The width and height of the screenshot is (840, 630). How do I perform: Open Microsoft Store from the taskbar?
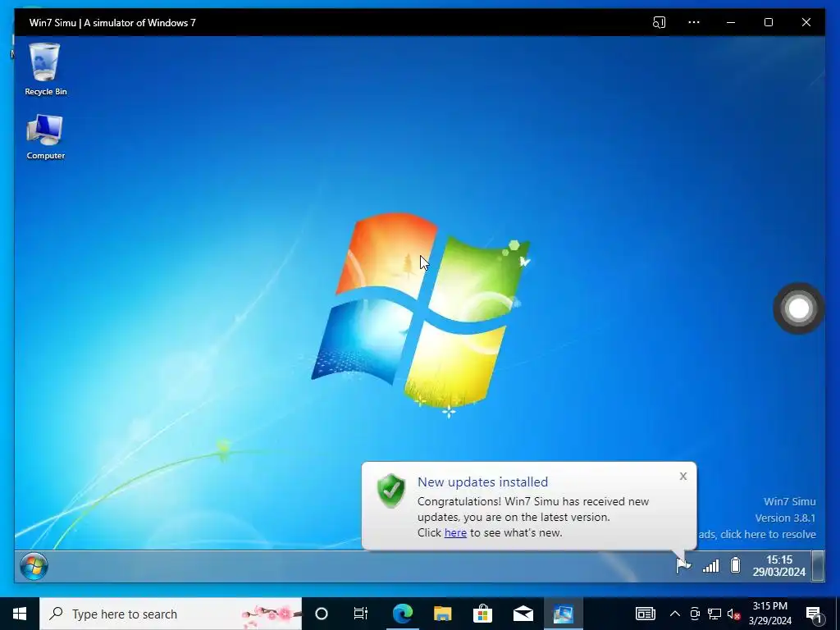(482, 614)
